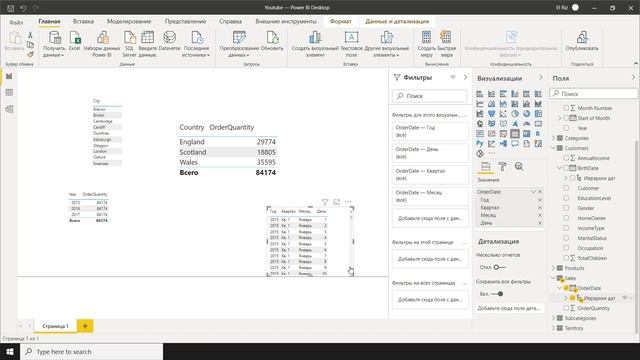Toggle the Несколько отчетов switch
640x360 pixels.
click(499, 267)
